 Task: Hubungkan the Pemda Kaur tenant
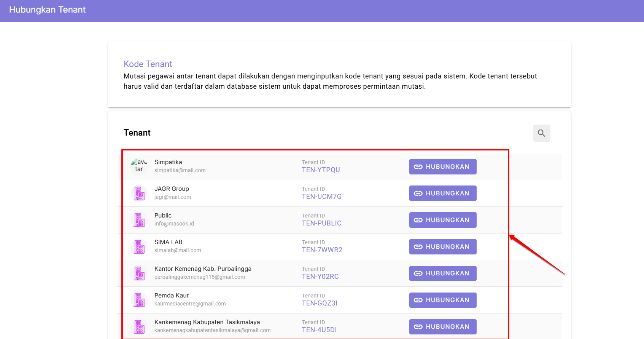(x=443, y=300)
